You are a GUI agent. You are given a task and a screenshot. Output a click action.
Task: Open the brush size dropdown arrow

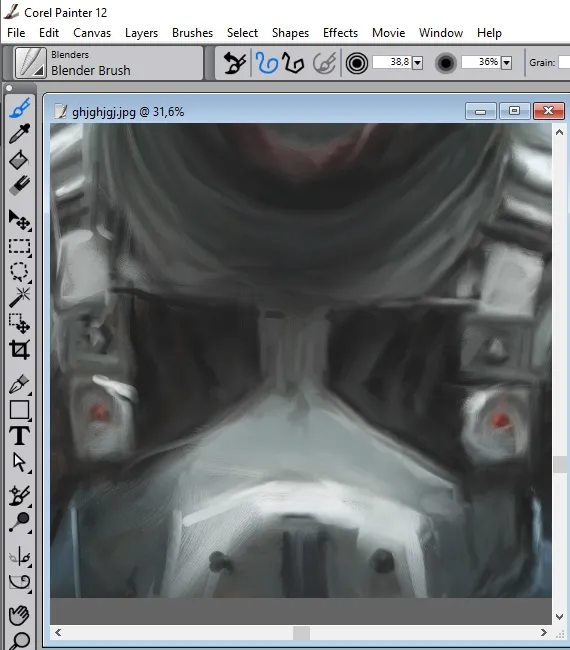pos(417,63)
